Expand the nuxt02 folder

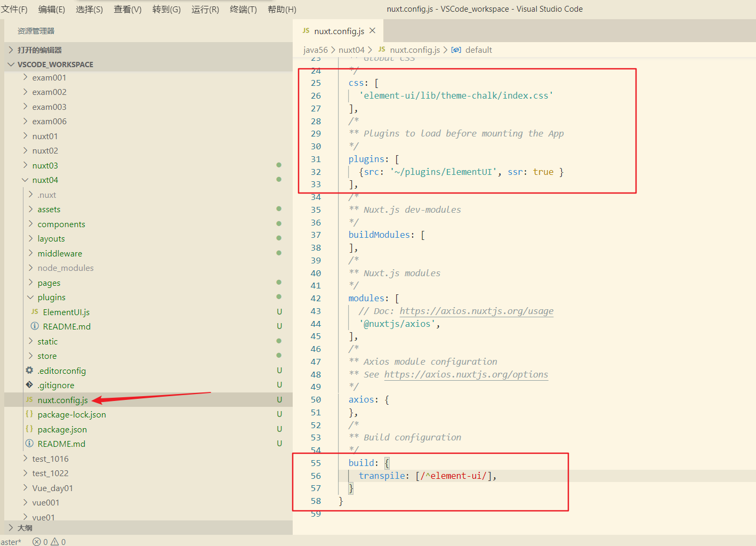coord(25,150)
